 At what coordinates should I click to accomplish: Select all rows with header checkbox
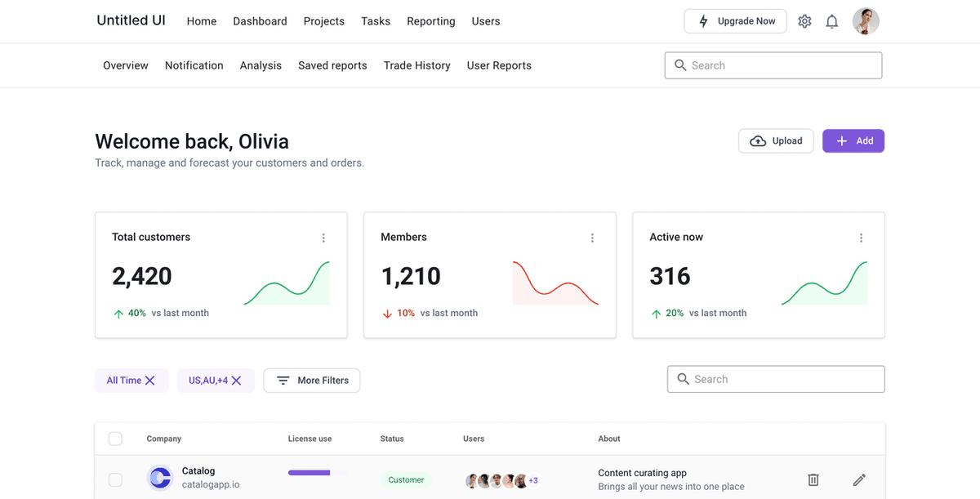115,439
